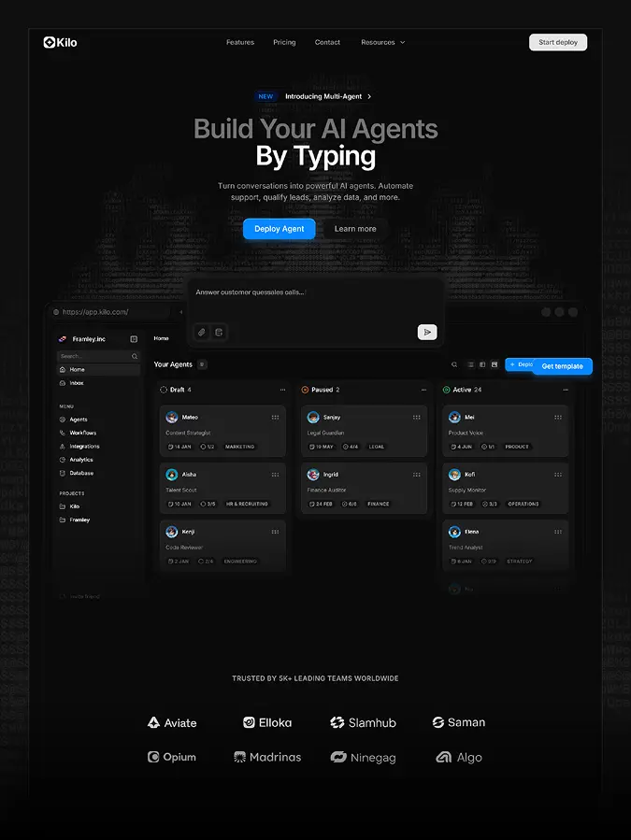
Task: Click the Deploy Agent button
Action: [x=279, y=229]
